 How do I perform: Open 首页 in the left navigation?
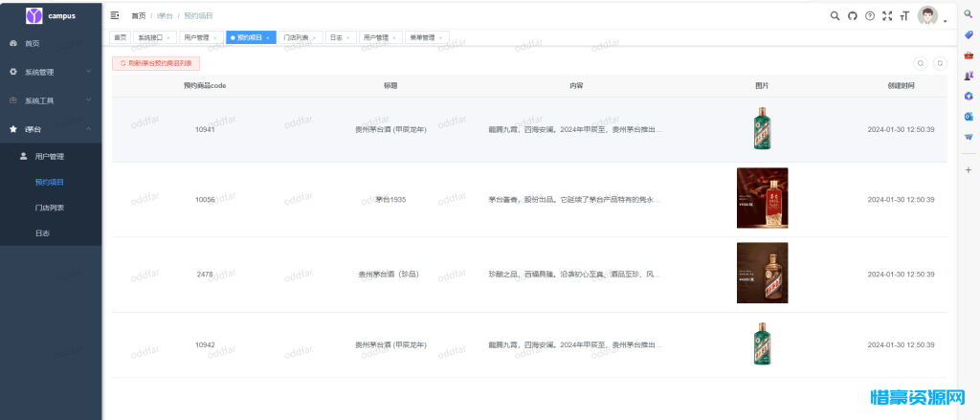[x=51, y=44]
